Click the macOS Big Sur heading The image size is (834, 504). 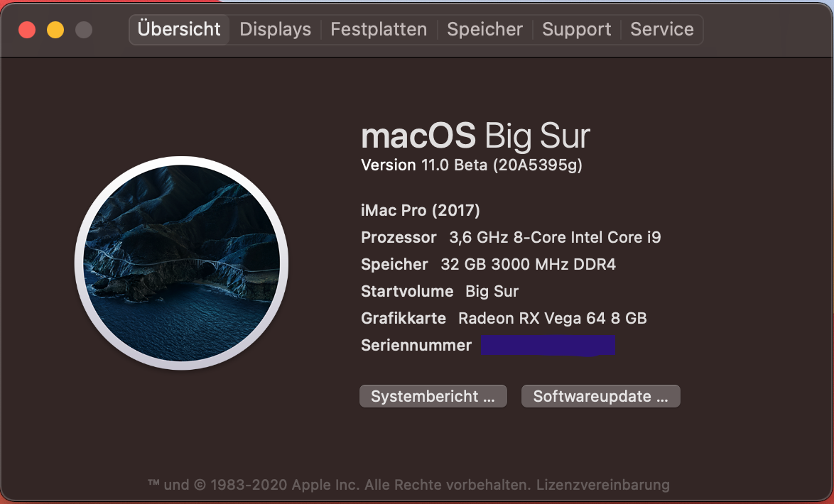[x=475, y=136]
